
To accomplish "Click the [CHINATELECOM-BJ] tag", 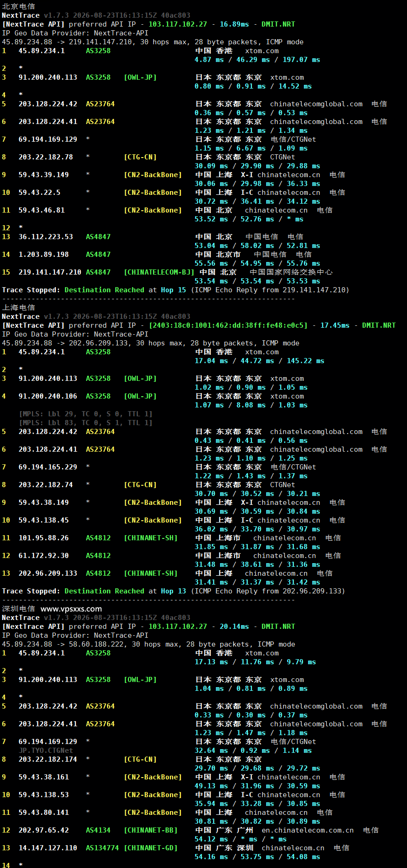I will [159, 272].
